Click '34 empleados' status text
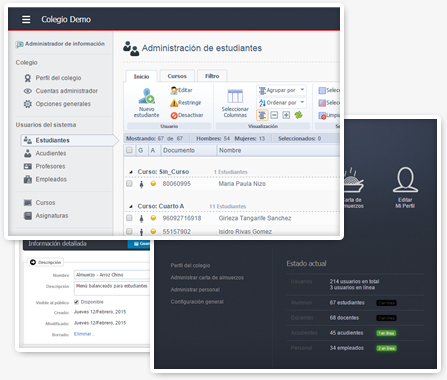Viewport: 447px width, 380px height. pyautogui.click(x=347, y=348)
